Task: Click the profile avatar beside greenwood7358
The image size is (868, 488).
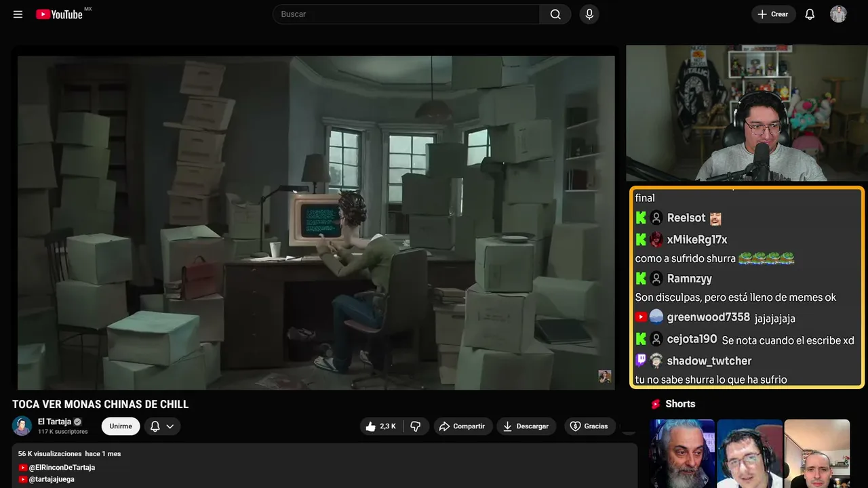Action: pyautogui.click(x=656, y=317)
